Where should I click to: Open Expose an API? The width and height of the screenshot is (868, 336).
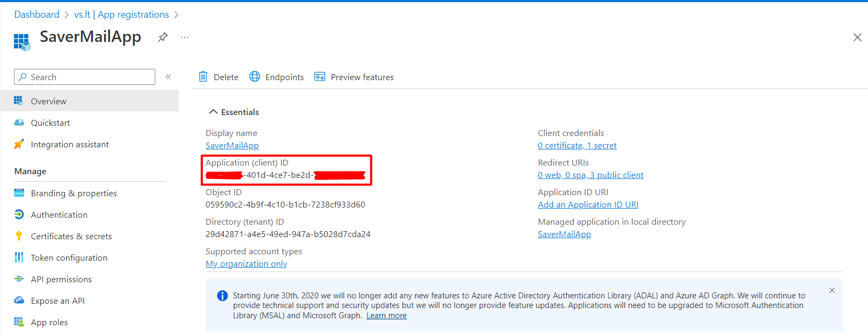pyautogui.click(x=90, y=301)
